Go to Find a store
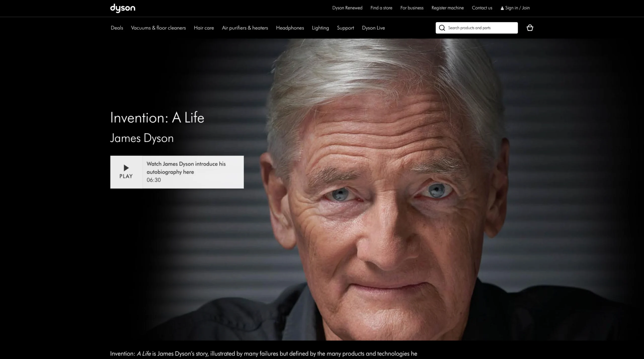Viewport: 644px width, 359px height. (381, 8)
